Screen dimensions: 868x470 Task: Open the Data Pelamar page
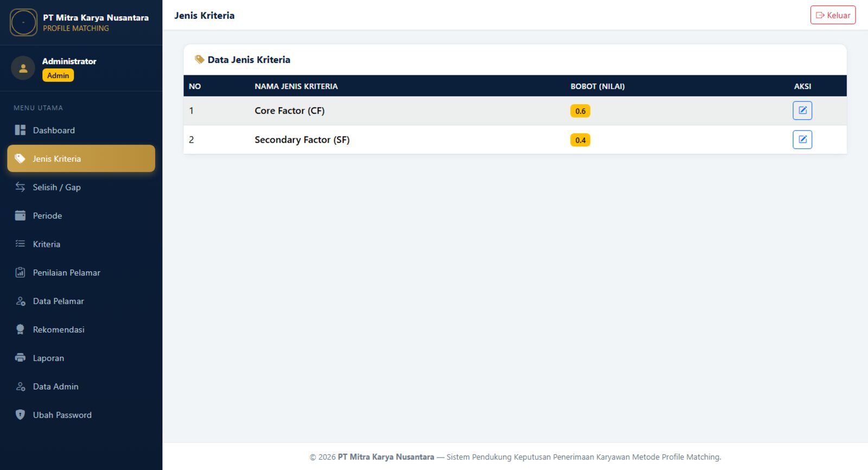pos(81,301)
